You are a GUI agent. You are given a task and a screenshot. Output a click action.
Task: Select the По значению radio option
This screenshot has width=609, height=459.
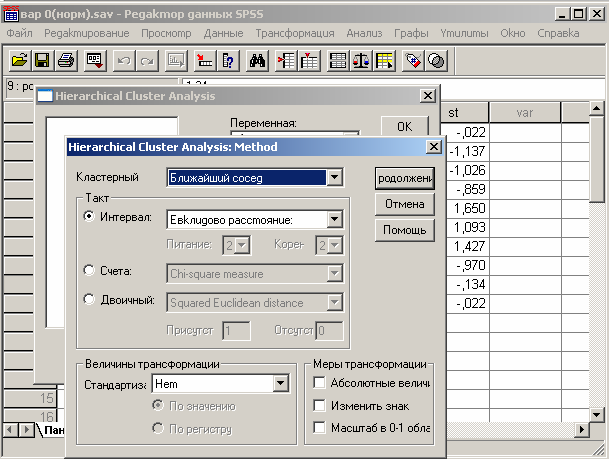coord(158,405)
